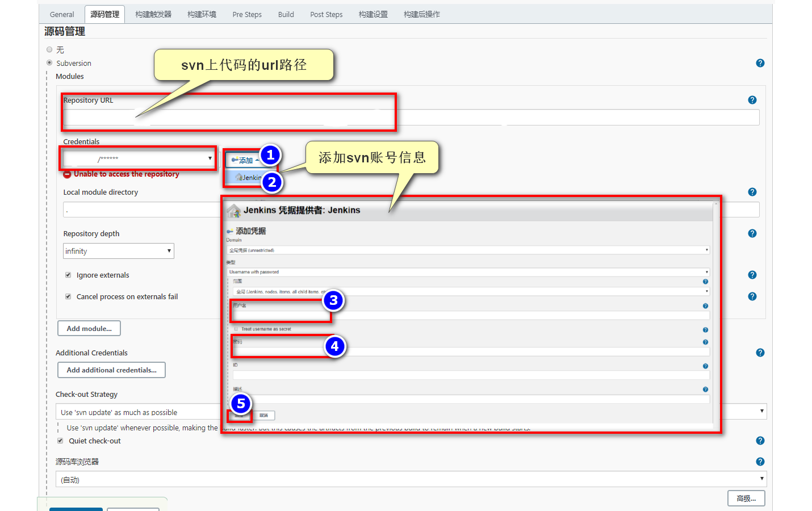Screen dimensions: 812x511
Task: Open help for 描述 in the credentials dialog
Action: point(705,389)
